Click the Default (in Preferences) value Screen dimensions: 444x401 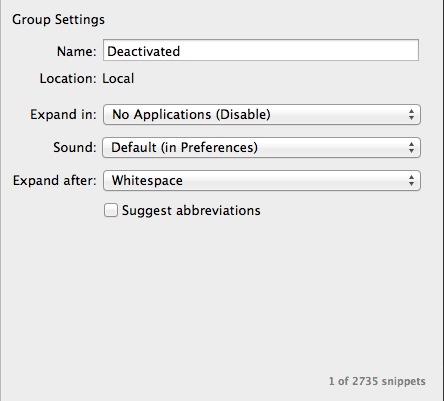tap(184, 147)
